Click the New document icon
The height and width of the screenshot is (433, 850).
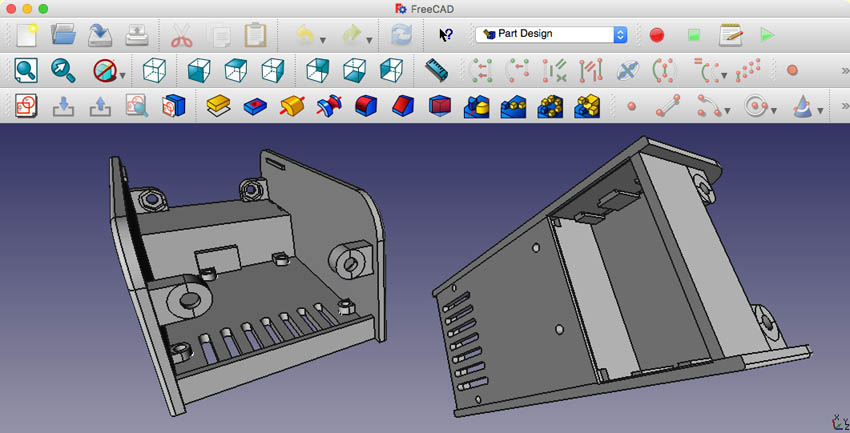coord(27,34)
